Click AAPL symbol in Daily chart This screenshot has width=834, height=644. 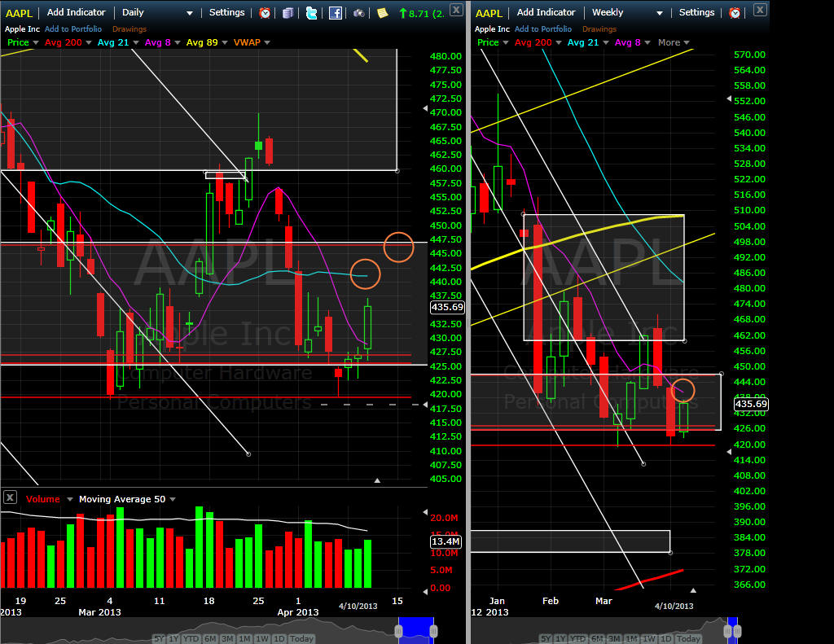point(20,13)
